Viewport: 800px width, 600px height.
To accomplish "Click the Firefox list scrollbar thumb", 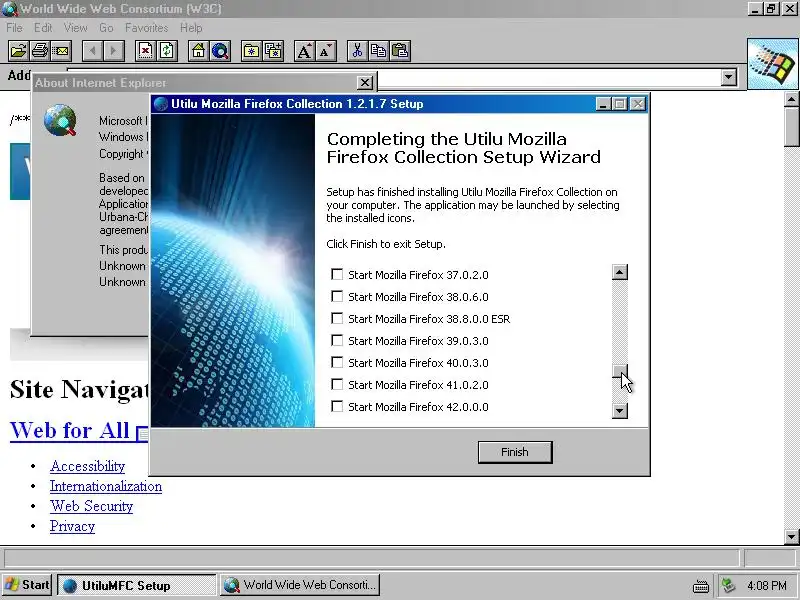I will coord(620,371).
